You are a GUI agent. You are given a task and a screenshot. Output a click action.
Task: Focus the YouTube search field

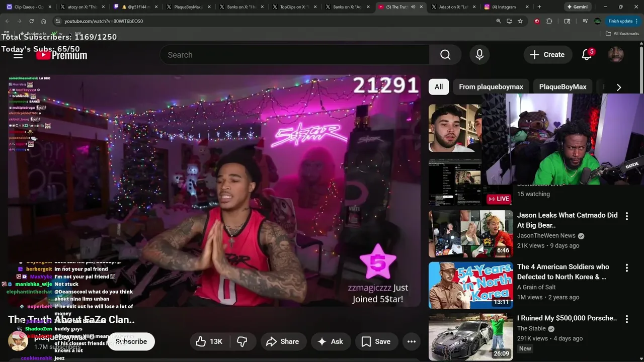pos(294,55)
